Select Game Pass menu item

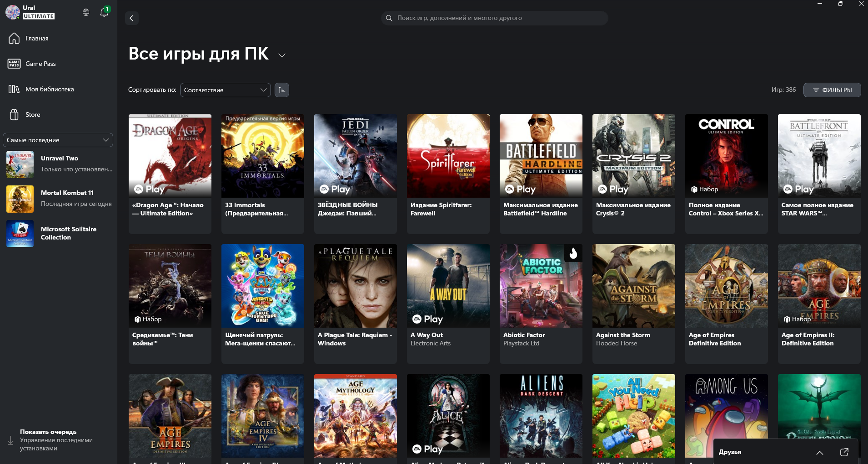point(40,64)
